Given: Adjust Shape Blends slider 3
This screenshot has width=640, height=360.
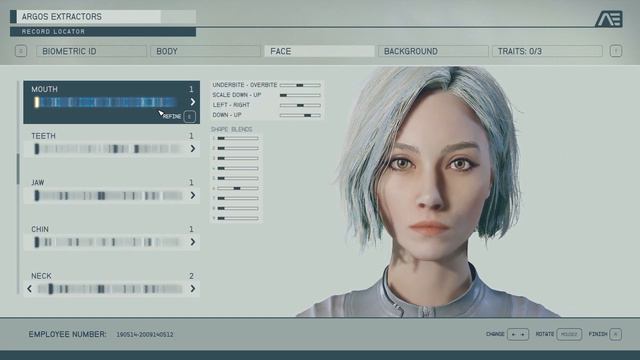Looking at the screenshot, I should coord(238,158).
